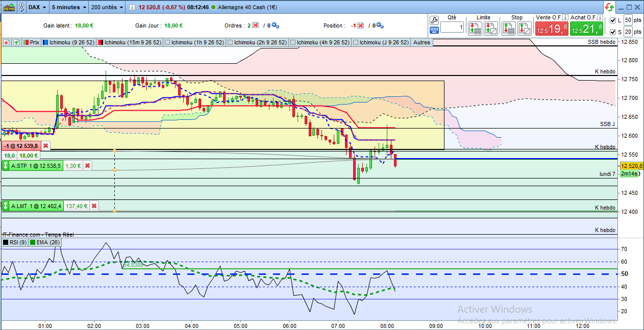Click the Qté quantity input field
The height and width of the screenshot is (330, 644).
[x=452, y=28]
